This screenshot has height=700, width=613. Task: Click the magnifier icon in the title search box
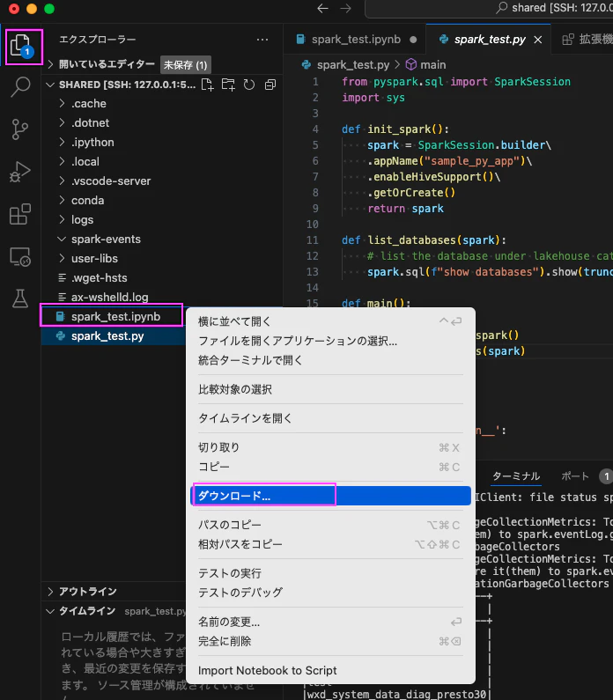pyautogui.click(x=502, y=8)
